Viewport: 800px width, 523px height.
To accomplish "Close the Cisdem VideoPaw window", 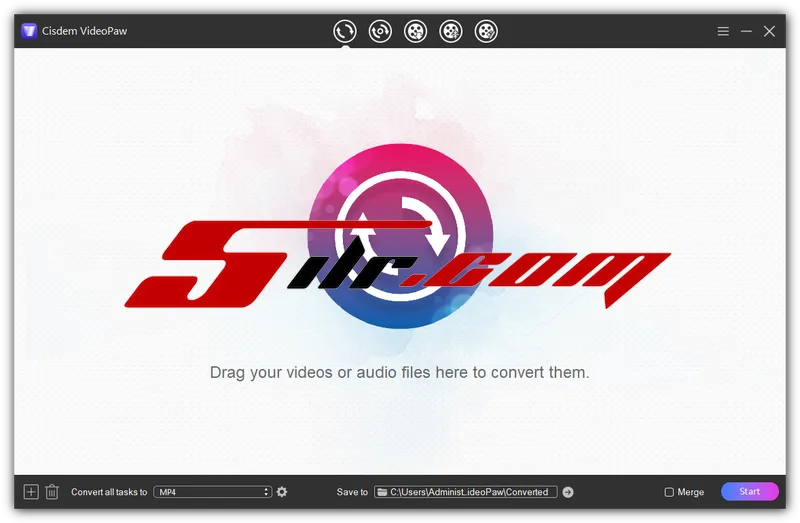I will coord(769,31).
